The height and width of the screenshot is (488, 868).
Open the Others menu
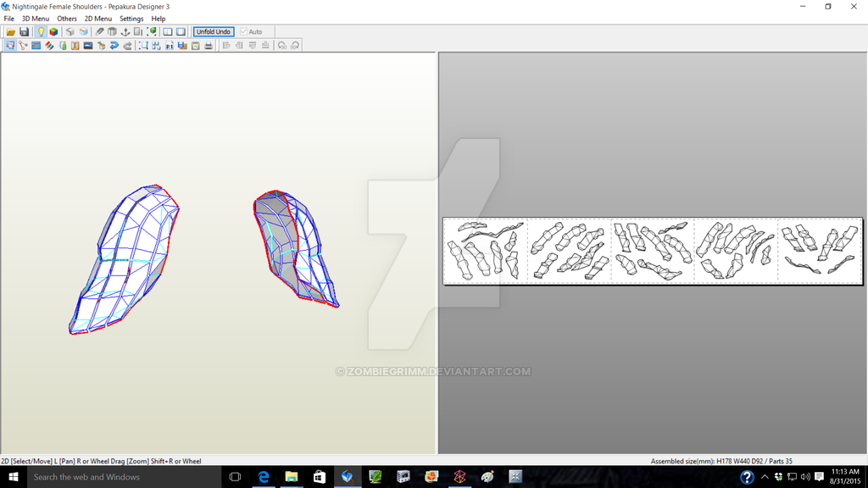67,19
